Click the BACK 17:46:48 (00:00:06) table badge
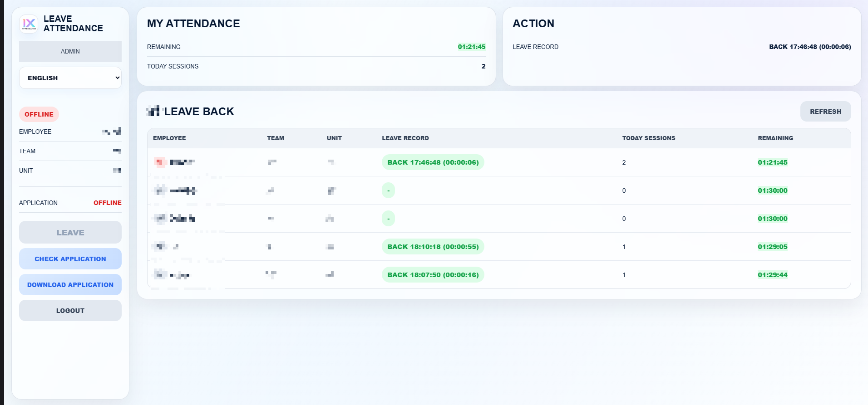The width and height of the screenshot is (868, 405). coord(433,162)
